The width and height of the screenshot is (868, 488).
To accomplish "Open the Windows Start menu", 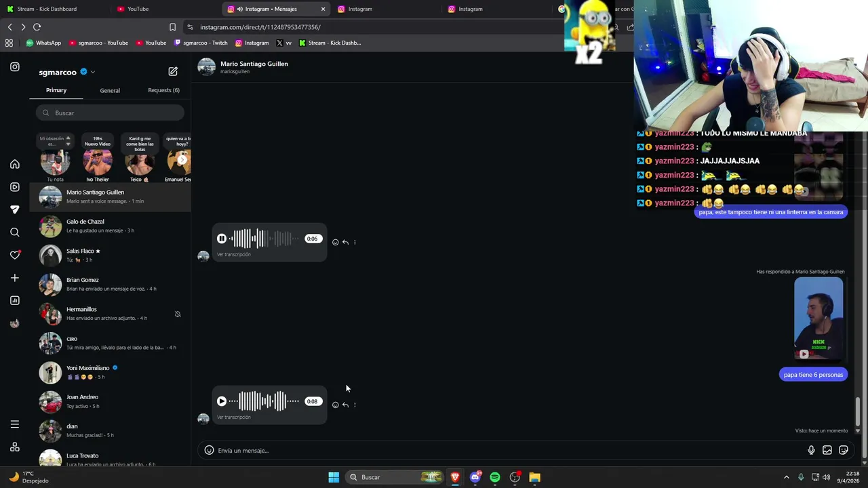I will 334,477.
